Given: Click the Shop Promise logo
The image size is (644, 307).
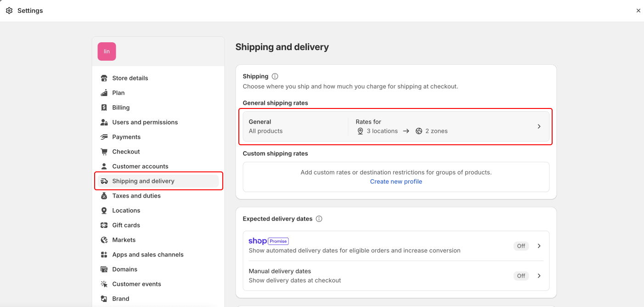Looking at the screenshot, I should coord(268,241).
